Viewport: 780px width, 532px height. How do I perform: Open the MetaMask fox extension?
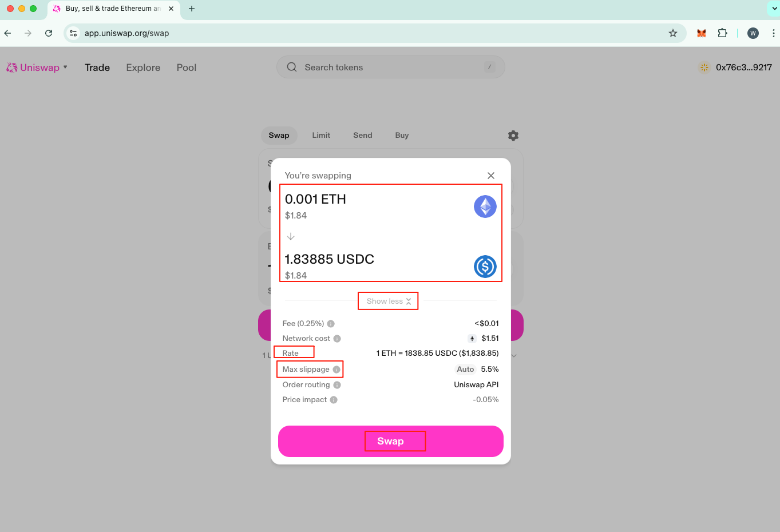[x=701, y=33]
